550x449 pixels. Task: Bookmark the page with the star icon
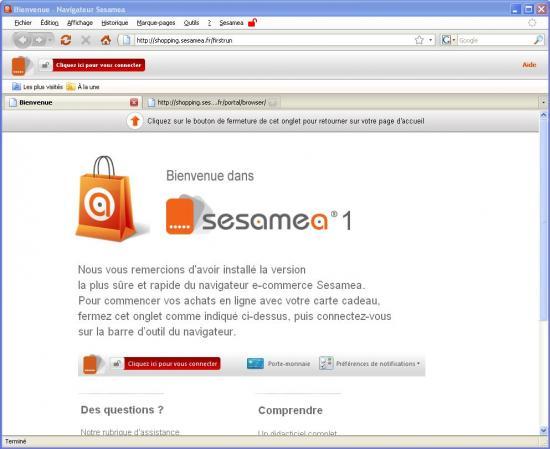click(419, 40)
